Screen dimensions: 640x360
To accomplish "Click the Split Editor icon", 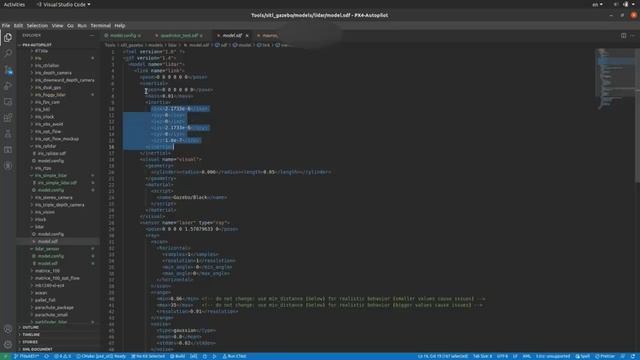I will pos(623,36).
